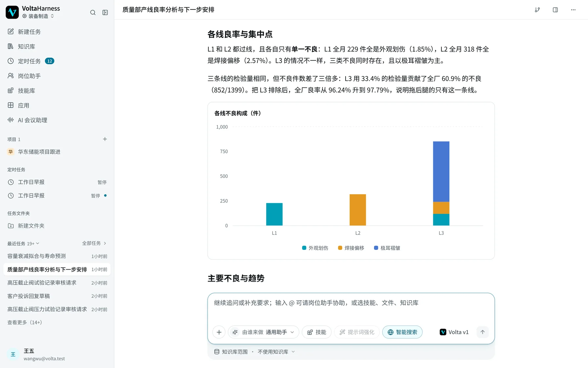Toggle 焊接偏移 series in chart legend
This screenshot has width=588, height=368.
click(x=351, y=248)
